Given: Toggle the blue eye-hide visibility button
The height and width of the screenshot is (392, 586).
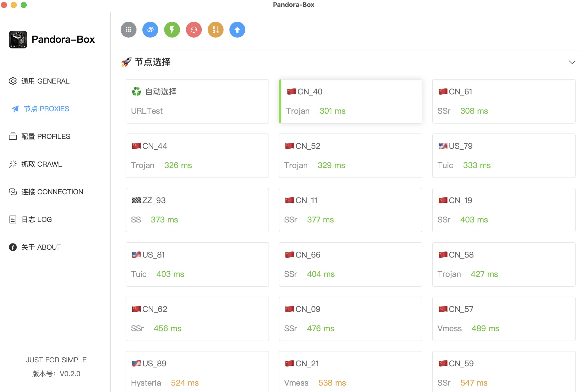Looking at the screenshot, I should tap(150, 30).
